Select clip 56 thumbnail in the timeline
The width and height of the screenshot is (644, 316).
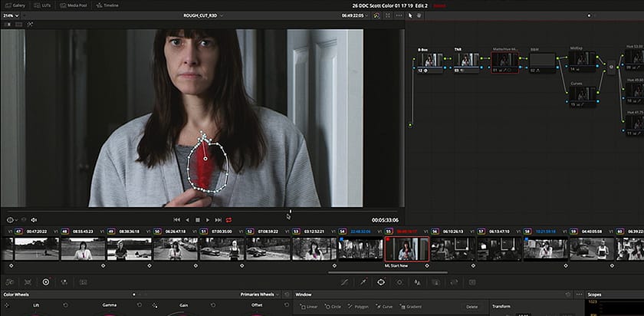[453, 249]
